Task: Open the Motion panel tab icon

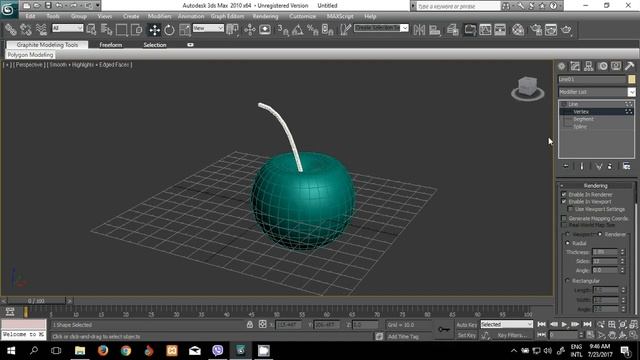Action: (602, 66)
